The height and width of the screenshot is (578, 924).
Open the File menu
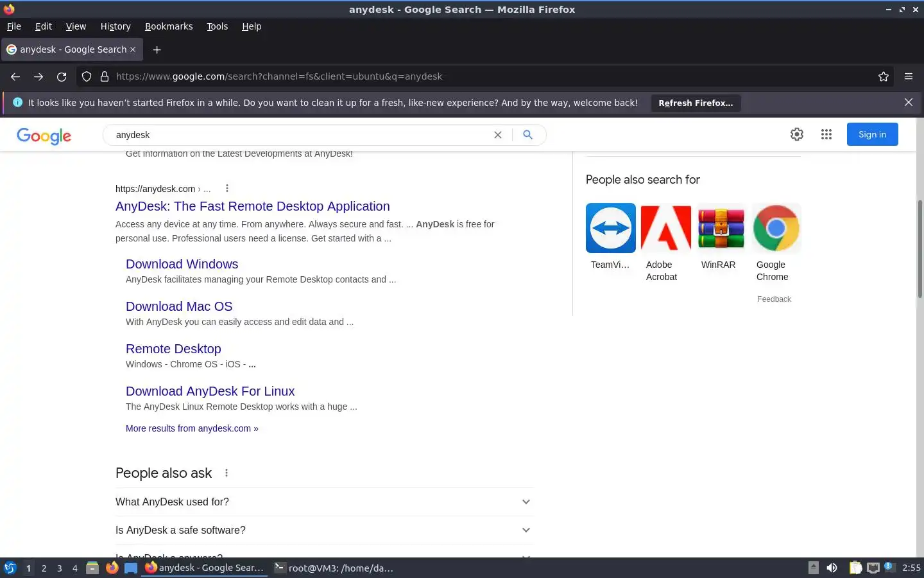14,26
